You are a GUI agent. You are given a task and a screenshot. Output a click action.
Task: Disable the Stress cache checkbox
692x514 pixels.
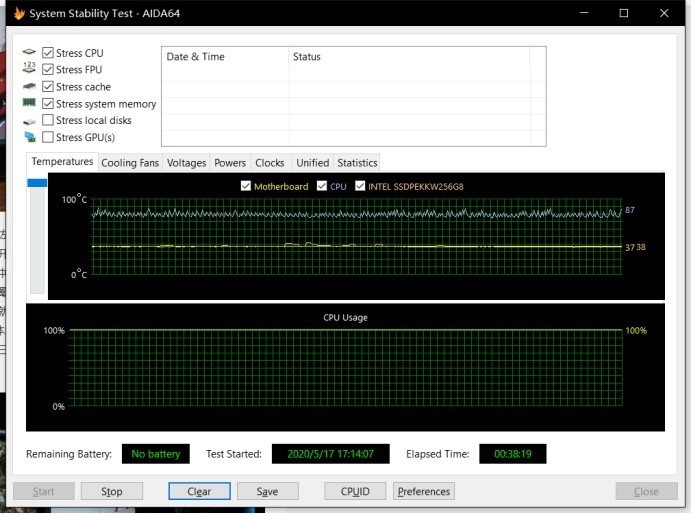tap(48, 86)
